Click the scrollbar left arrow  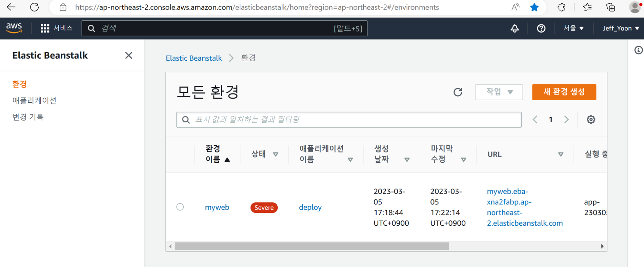[x=170, y=246]
